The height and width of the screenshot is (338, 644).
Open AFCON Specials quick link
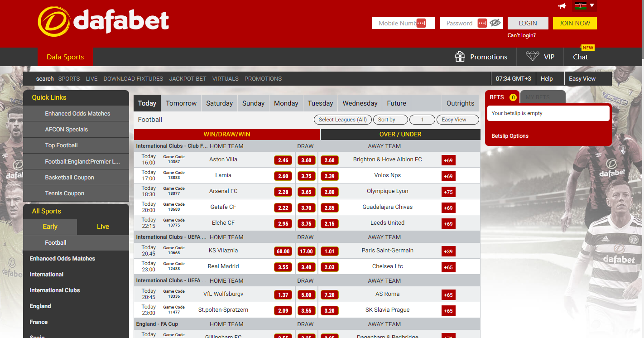(76, 129)
